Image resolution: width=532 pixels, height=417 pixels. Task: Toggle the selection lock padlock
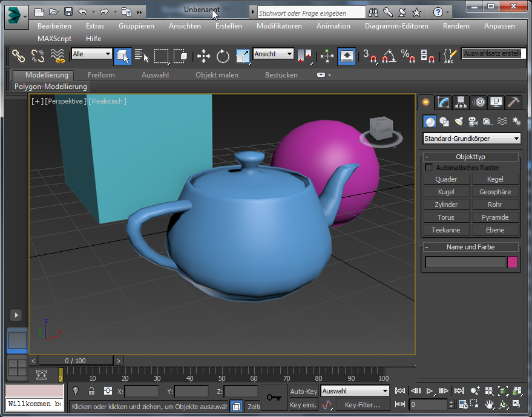91,391
